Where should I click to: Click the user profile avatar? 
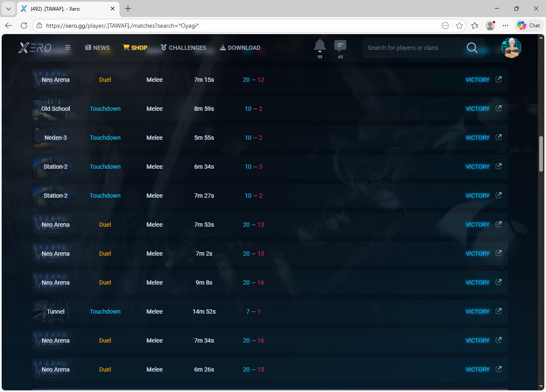click(x=511, y=48)
